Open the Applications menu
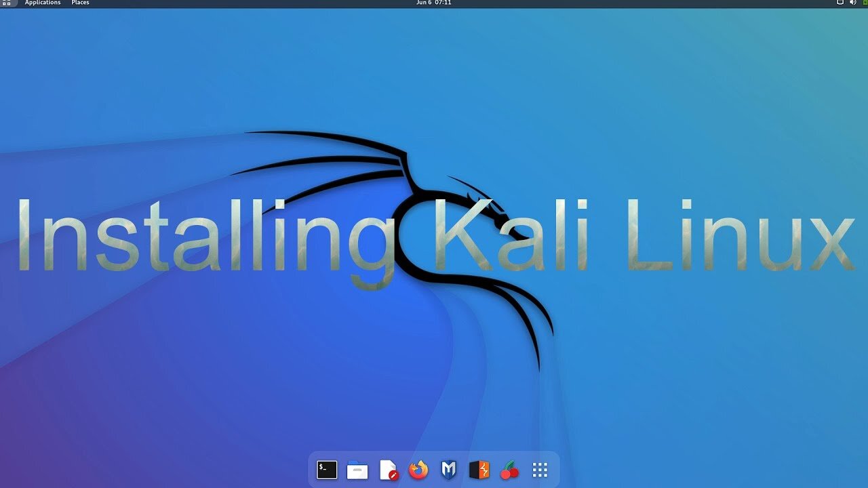Viewport: 868px width, 488px height. [43, 3]
